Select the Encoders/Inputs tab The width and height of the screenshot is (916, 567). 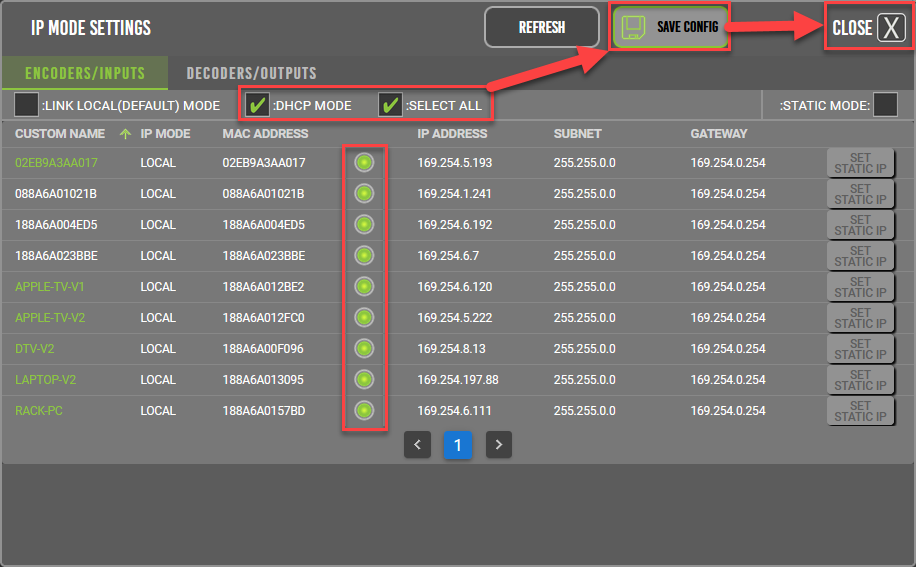85,73
